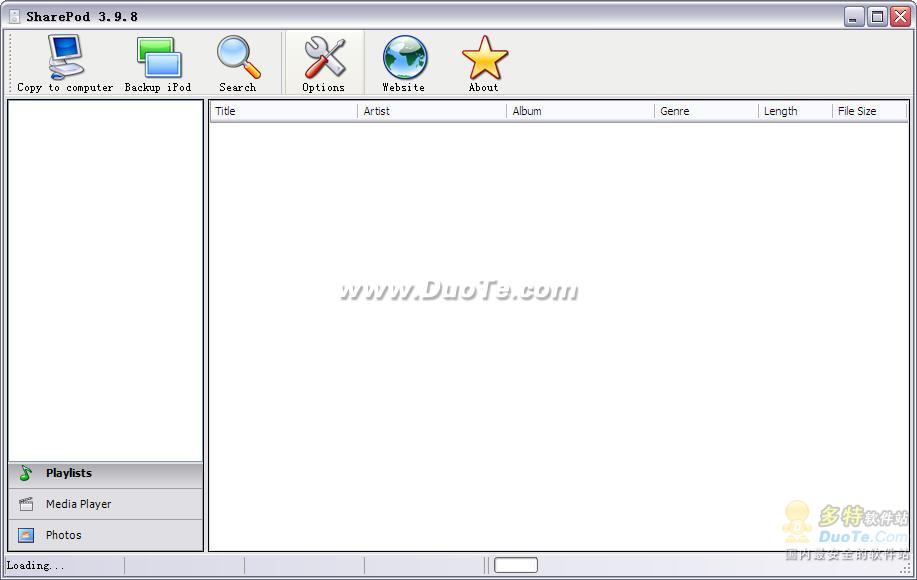The height and width of the screenshot is (580, 917).
Task: Visit the Website using the globe icon
Action: click(x=404, y=58)
